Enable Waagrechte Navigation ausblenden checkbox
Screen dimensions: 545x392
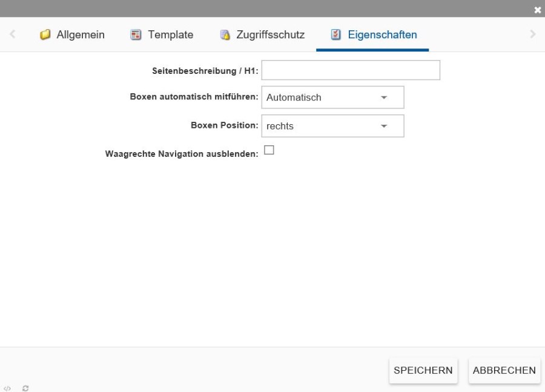tap(269, 150)
